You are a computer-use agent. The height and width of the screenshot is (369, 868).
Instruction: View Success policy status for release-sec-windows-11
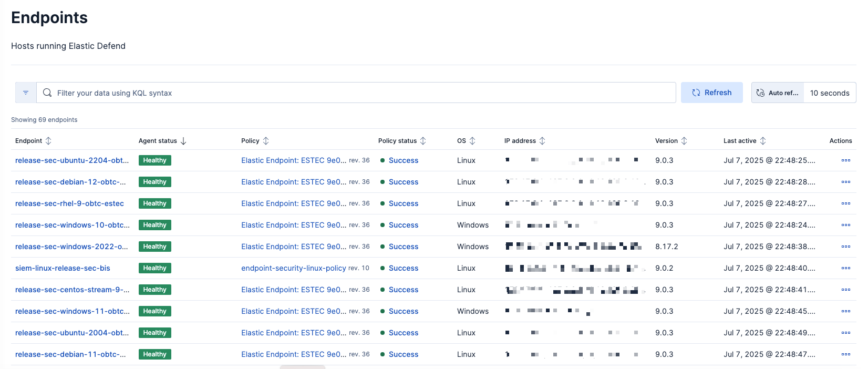click(403, 311)
